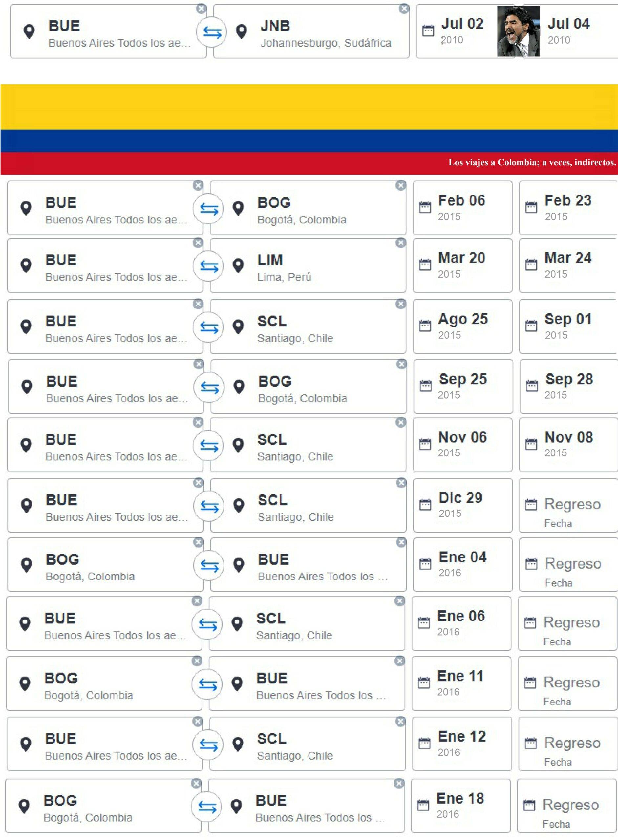The image size is (618, 840).
Task: Edit BUE origin field on Johannesburgo row
Action: click(109, 32)
